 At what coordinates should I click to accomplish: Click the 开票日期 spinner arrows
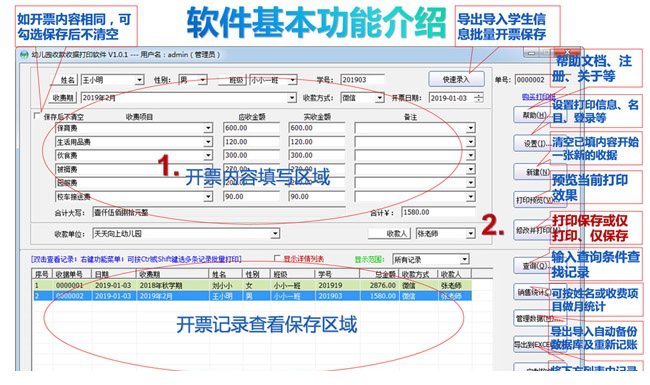click(479, 98)
